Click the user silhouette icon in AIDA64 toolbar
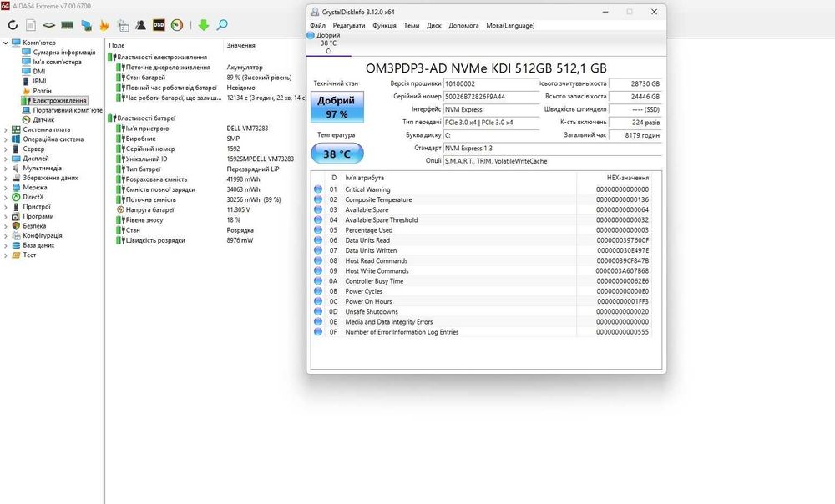This screenshot has height=504, width=835. (140, 25)
